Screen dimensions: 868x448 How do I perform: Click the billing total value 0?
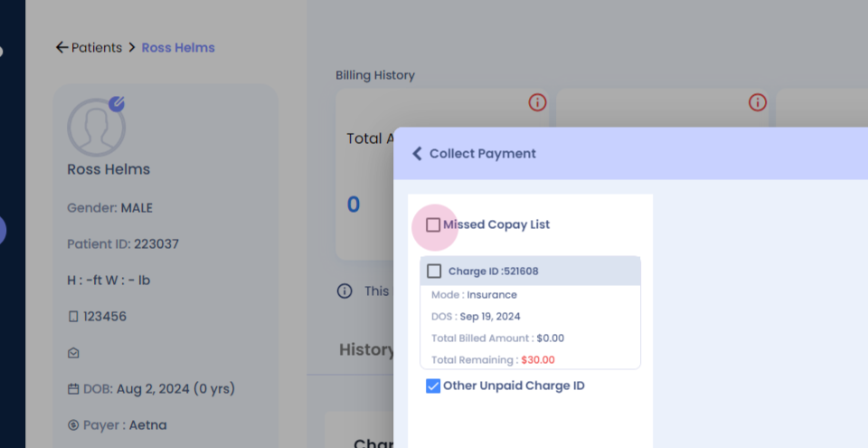tap(354, 205)
